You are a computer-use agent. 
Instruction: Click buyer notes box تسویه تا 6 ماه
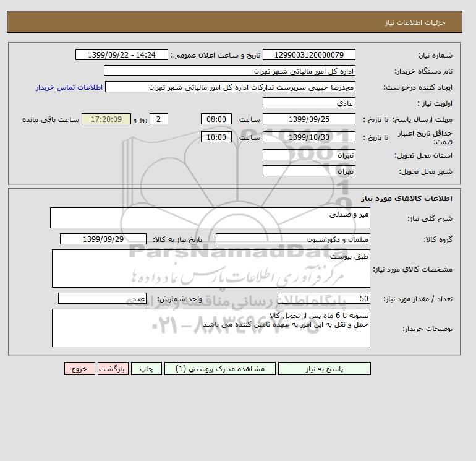tap(211, 328)
